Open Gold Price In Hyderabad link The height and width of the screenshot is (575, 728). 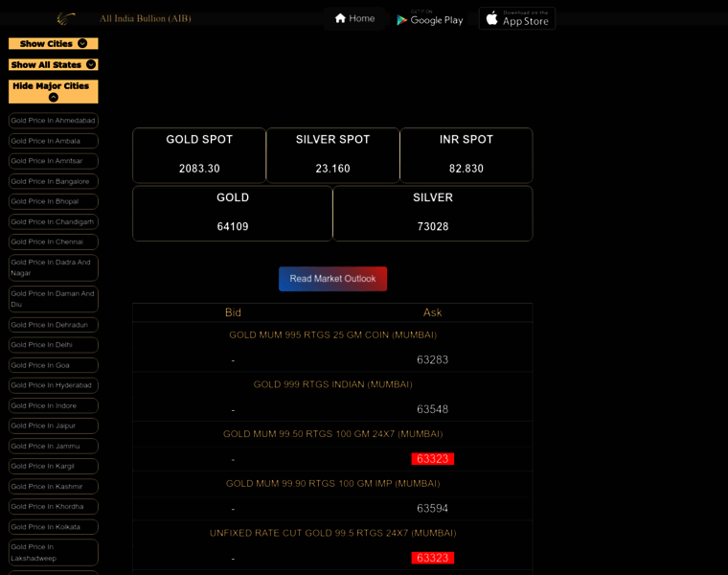coord(54,385)
